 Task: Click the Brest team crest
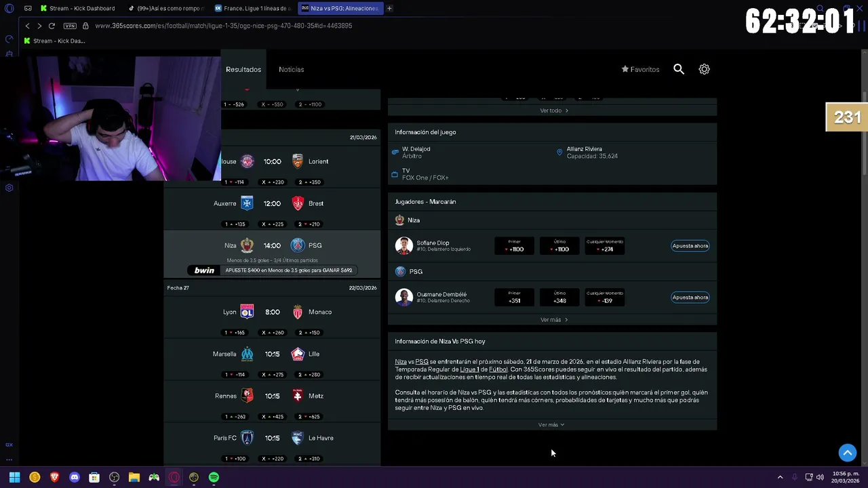[298, 203]
